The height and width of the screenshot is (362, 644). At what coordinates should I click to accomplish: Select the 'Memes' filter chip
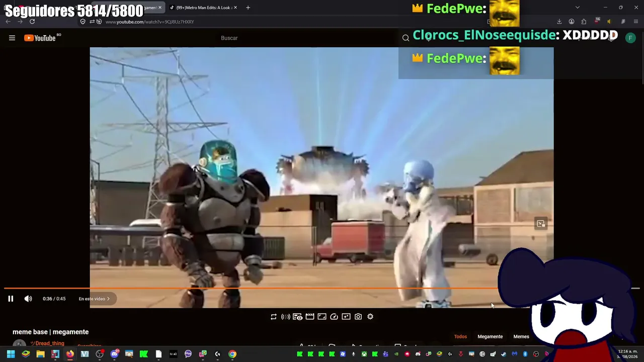[521, 337]
